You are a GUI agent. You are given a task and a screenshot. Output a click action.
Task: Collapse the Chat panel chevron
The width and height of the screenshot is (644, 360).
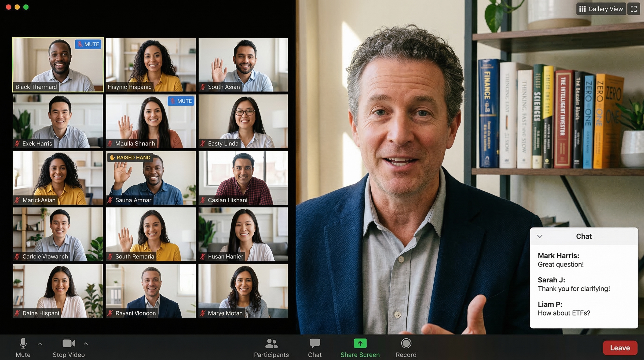[540, 236]
